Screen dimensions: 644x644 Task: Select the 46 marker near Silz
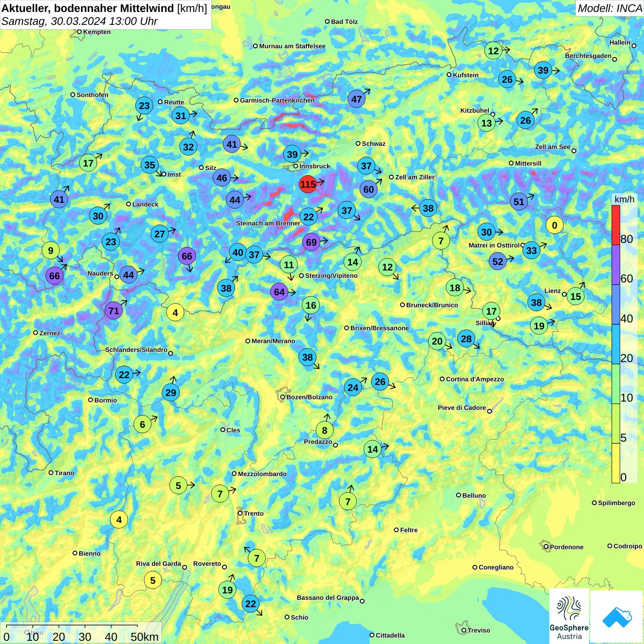(222, 178)
